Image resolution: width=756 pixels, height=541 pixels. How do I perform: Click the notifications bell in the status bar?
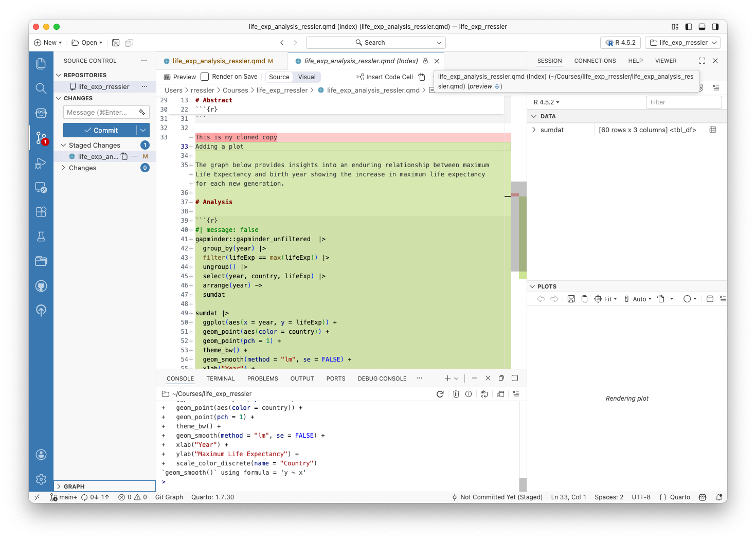pos(718,497)
